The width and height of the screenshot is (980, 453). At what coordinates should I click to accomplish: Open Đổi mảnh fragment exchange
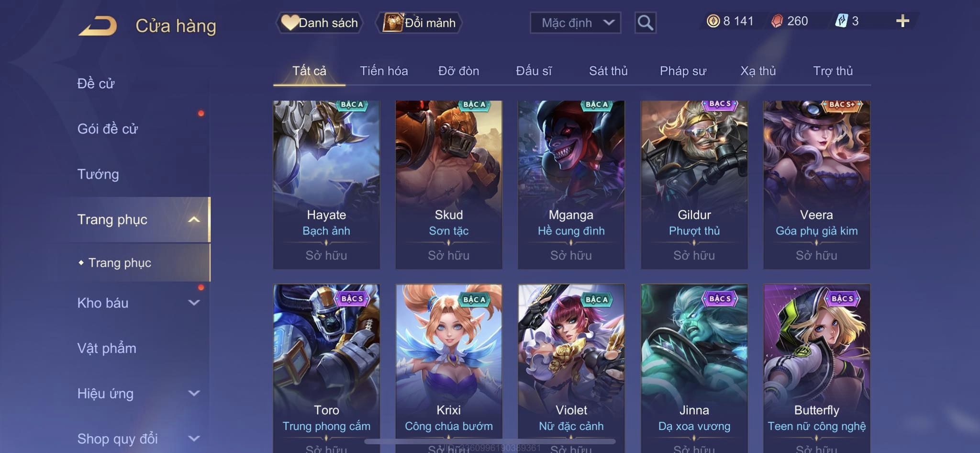point(420,23)
